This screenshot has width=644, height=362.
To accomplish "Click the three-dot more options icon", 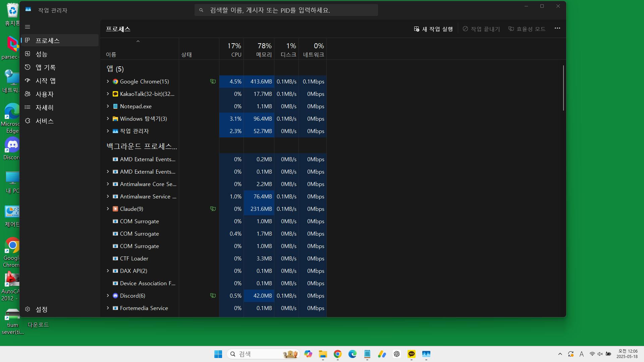I will click(x=557, y=28).
